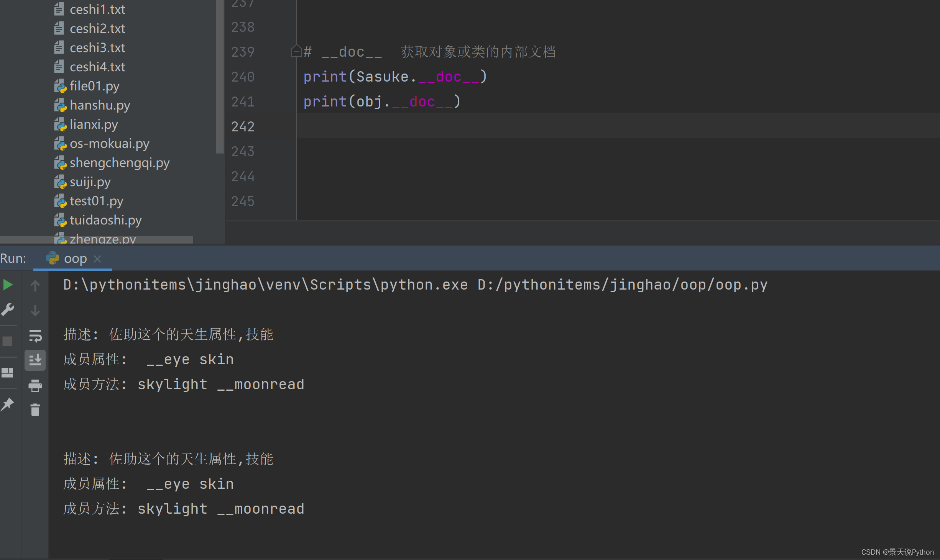Clear all console output with trash icon
This screenshot has height=560, width=940.
[35, 410]
